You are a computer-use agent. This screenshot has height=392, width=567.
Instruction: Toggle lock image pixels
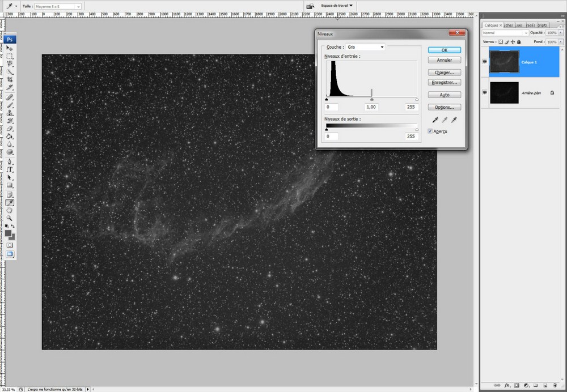coord(507,42)
